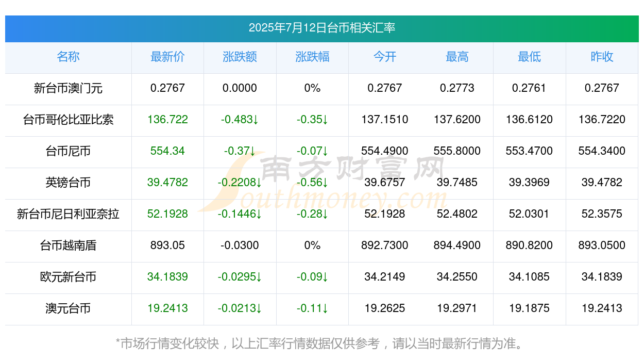Image resolution: width=644 pixels, height=360 pixels.
Task: Click low value 136.6120
Action: point(529,120)
